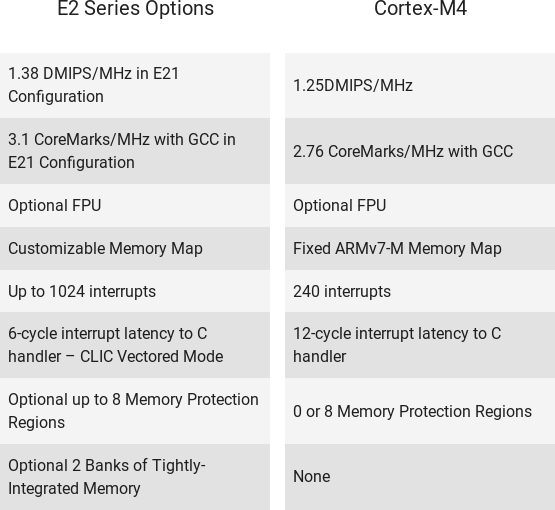
Task: Click the Customizable Memory Map cell
Action: click(x=135, y=248)
